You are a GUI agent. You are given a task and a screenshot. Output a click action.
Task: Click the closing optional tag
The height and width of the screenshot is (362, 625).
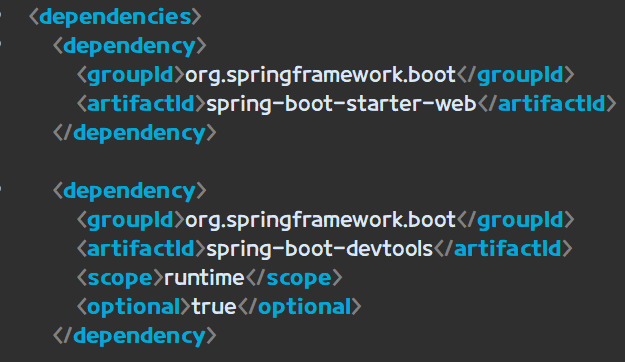tap(299, 307)
